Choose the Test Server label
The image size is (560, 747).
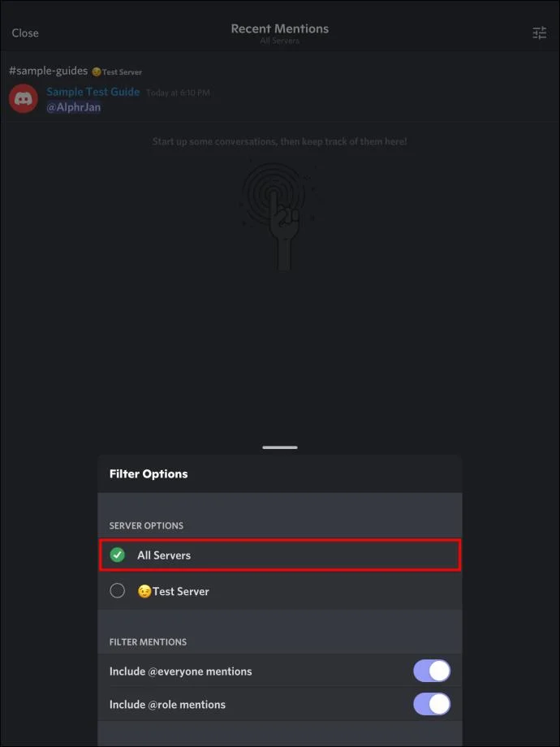pos(181,591)
